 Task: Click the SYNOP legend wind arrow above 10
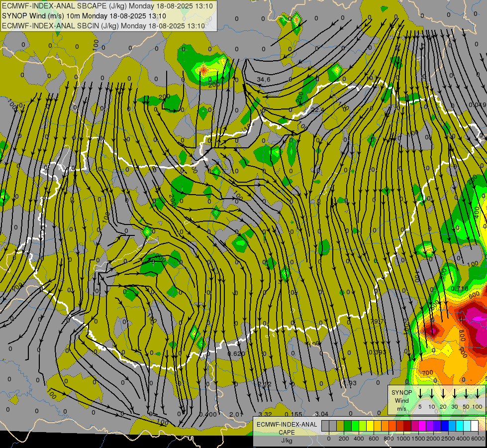(x=431, y=393)
